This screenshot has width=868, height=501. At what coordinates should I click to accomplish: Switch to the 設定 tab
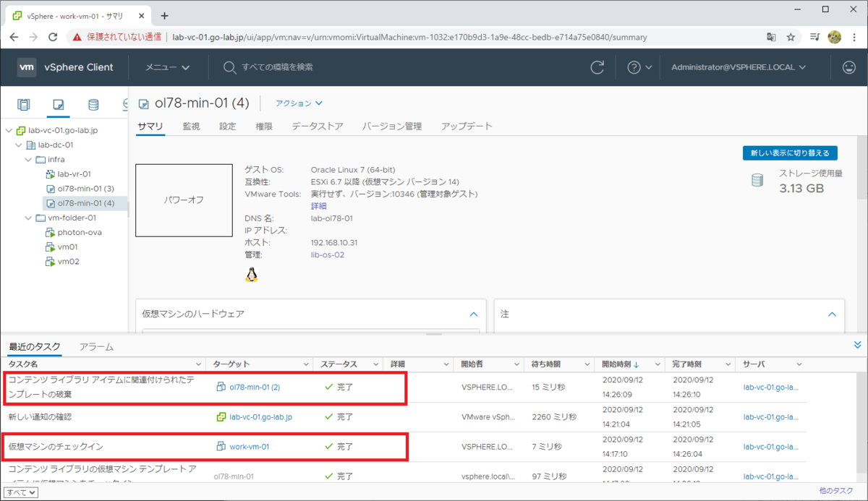228,127
